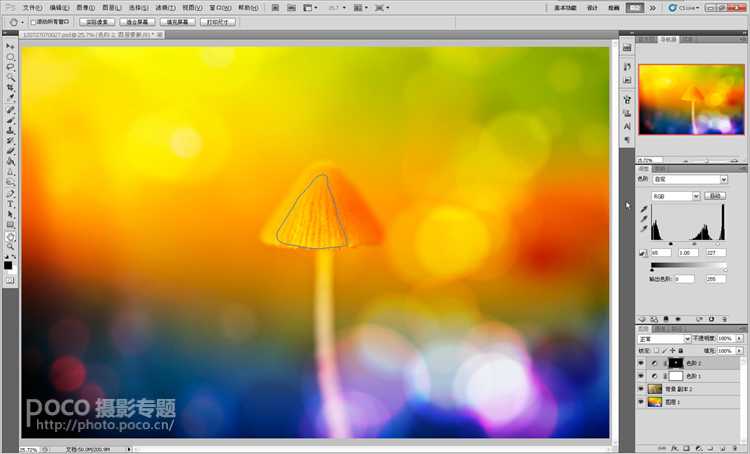Open the Paragraph panel icon in dock
750x454 pixels.
(x=627, y=140)
